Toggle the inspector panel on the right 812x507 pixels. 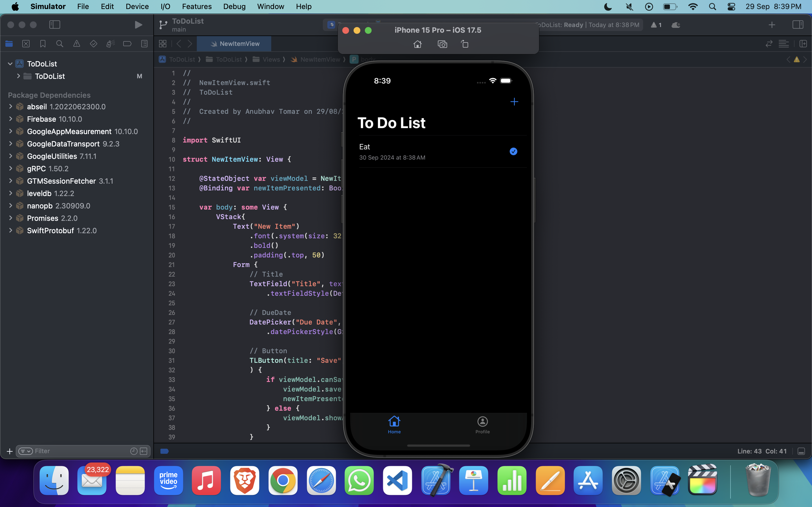pyautogui.click(x=798, y=25)
